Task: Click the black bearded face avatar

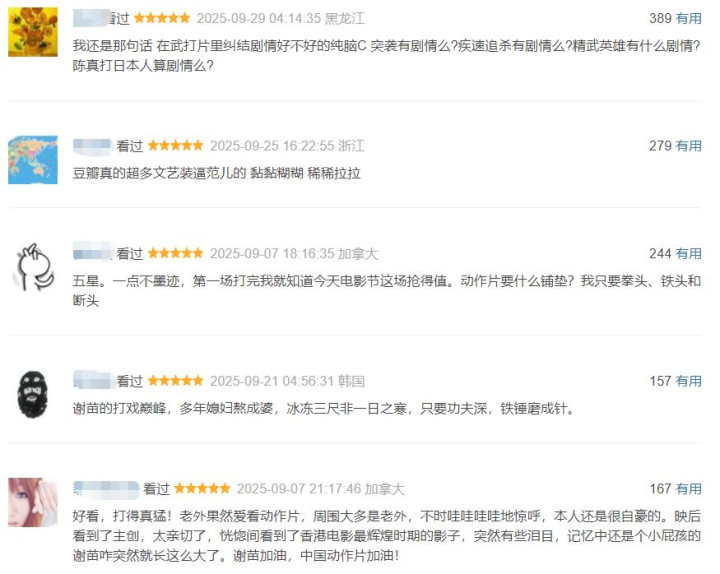Action: tap(33, 395)
